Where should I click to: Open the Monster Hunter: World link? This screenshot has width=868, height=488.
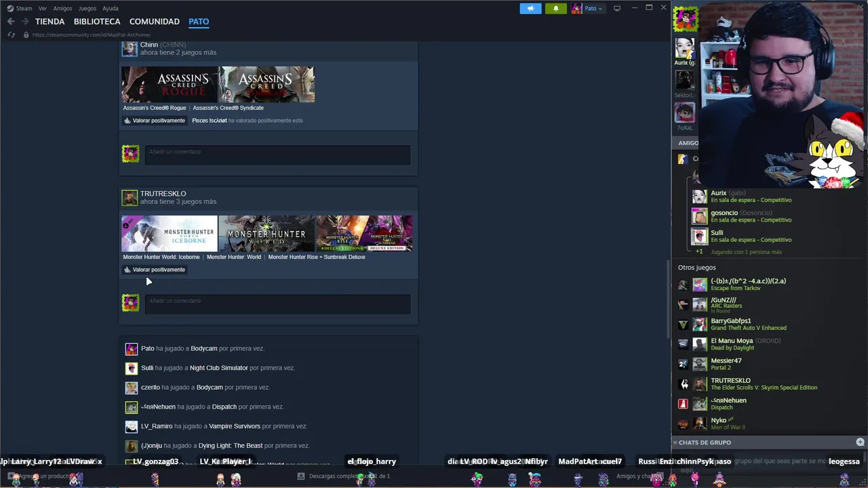point(234,257)
